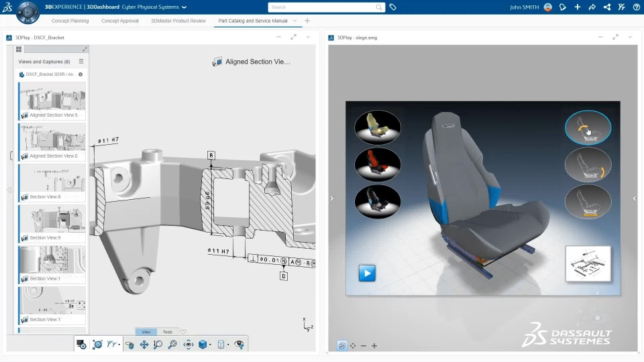The image size is (644, 362).
Task: Expand the dashboard name dropdown arrow
Action: [184, 7]
